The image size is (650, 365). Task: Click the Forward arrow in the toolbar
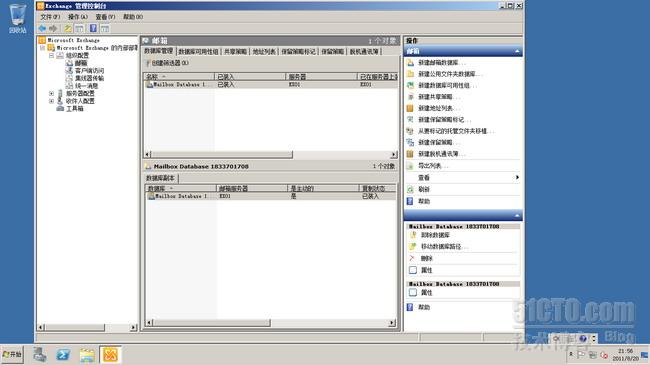click(x=53, y=28)
